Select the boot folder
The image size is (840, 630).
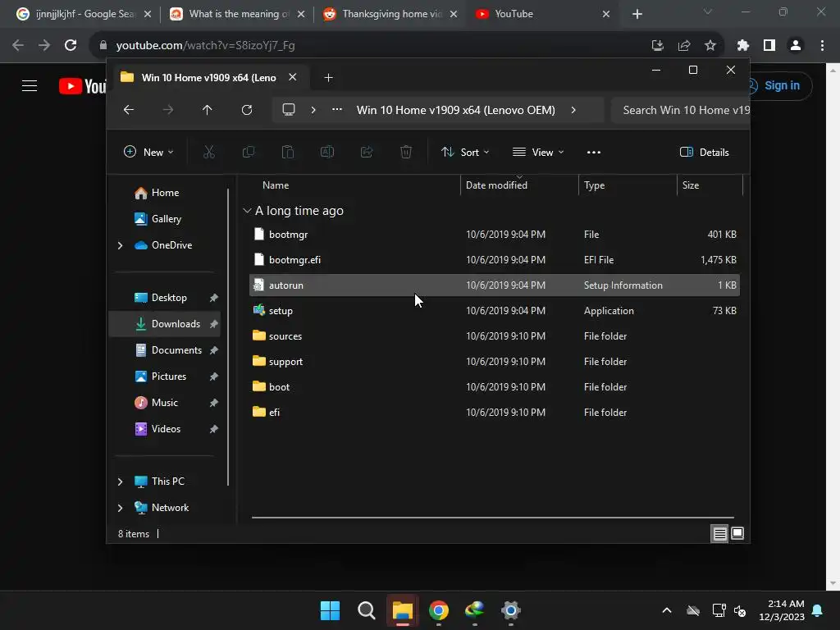(x=495, y=387)
